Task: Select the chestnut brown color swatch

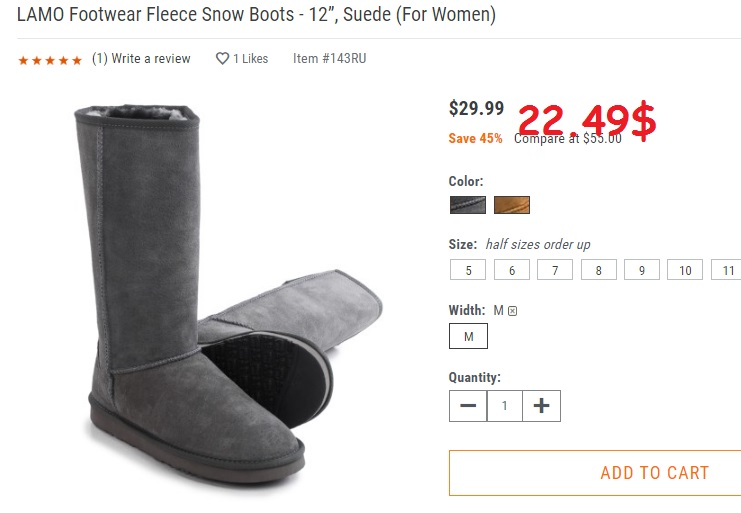Action: click(x=512, y=205)
